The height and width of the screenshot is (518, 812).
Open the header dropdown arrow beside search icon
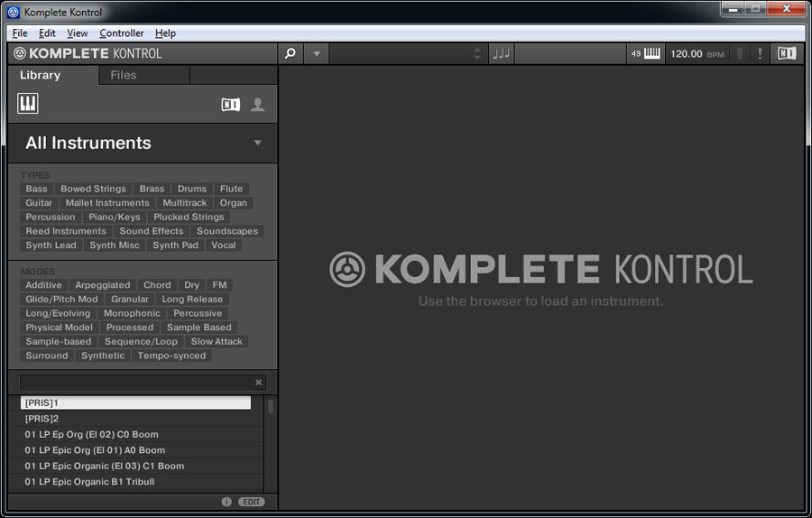(316, 53)
